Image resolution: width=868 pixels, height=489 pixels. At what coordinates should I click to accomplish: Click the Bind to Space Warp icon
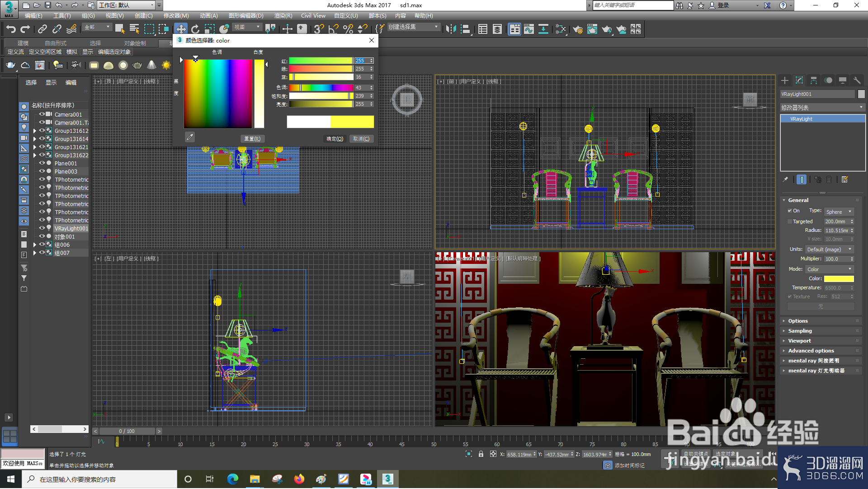pos(71,29)
